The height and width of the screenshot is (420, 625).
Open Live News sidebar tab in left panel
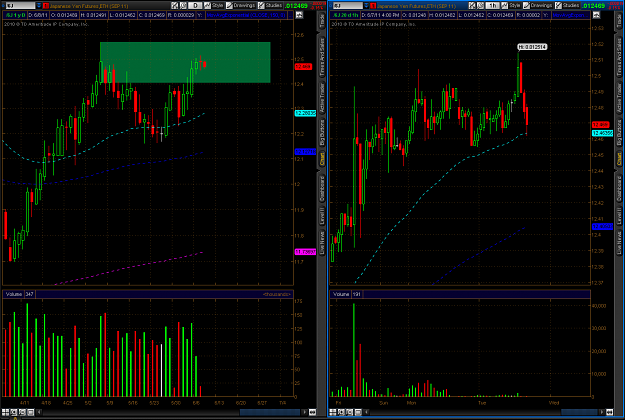pos(322,242)
